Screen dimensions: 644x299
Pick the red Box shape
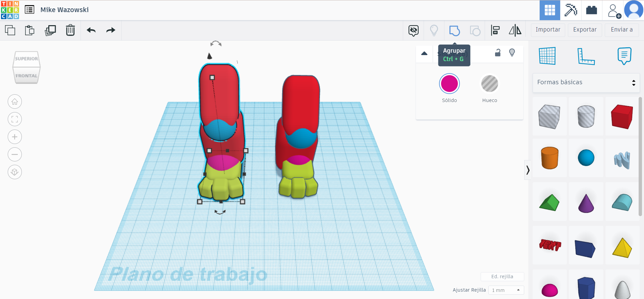point(622,116)
